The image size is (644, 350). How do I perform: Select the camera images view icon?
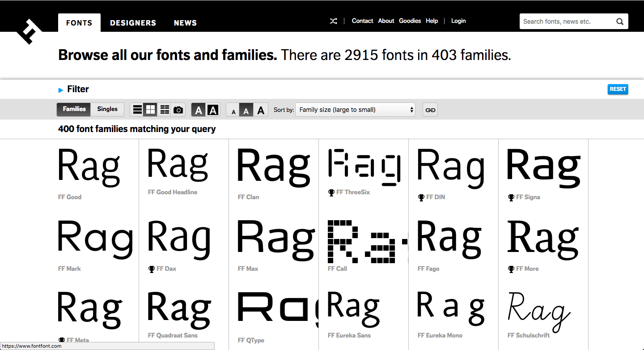click(x=178, y=110)
